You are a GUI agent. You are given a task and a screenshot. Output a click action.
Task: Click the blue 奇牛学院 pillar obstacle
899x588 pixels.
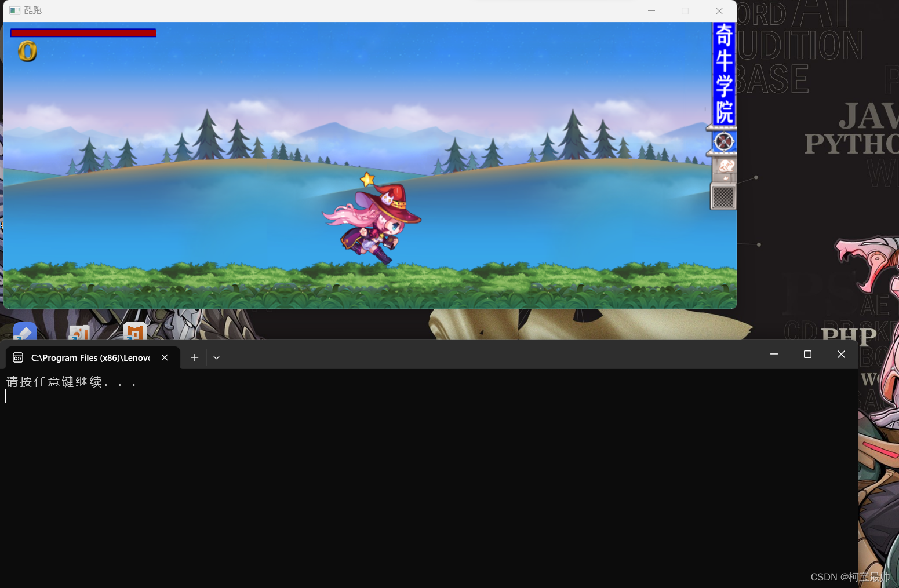point(724,74)
